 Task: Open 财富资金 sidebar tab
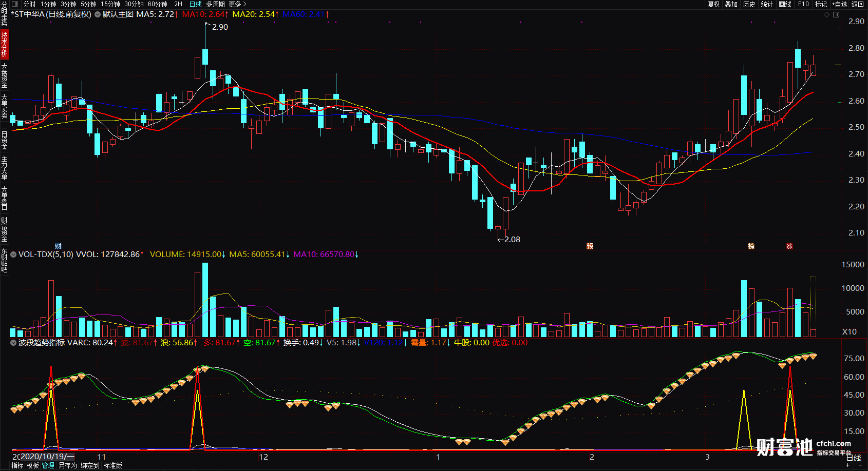tap(4, 229)
